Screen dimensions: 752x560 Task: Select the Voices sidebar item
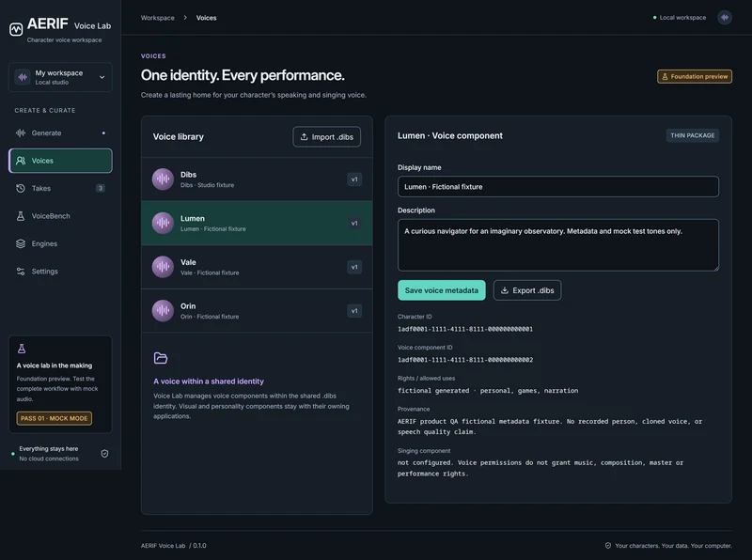click(x=60, y=161)
